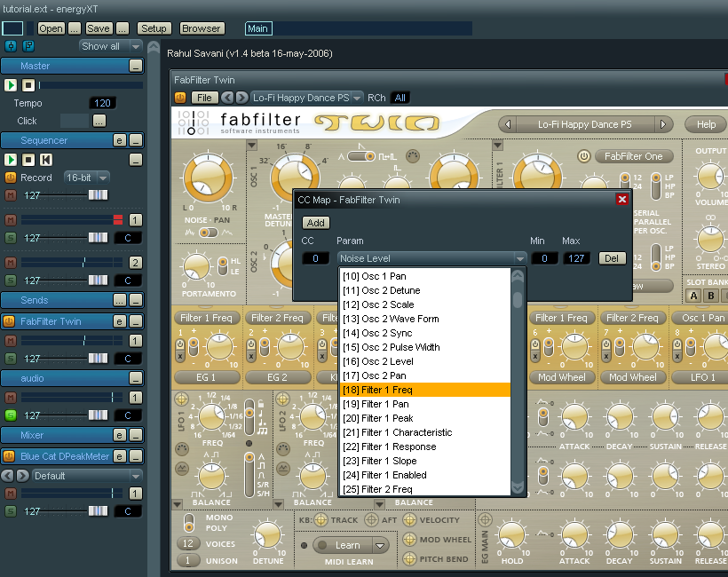Rewind Sequencer to start
The width and height of the screenshot is (728, 577).
coord(45,160)
